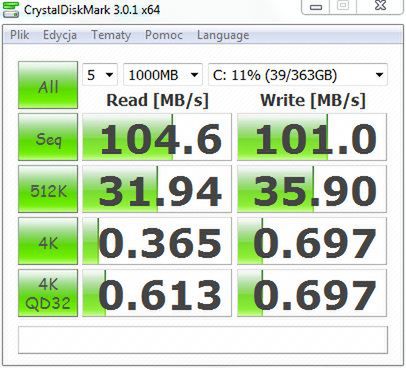Select the 4K read result 0.365
Viewport: 406px width, 368px height.
(157, 241)
